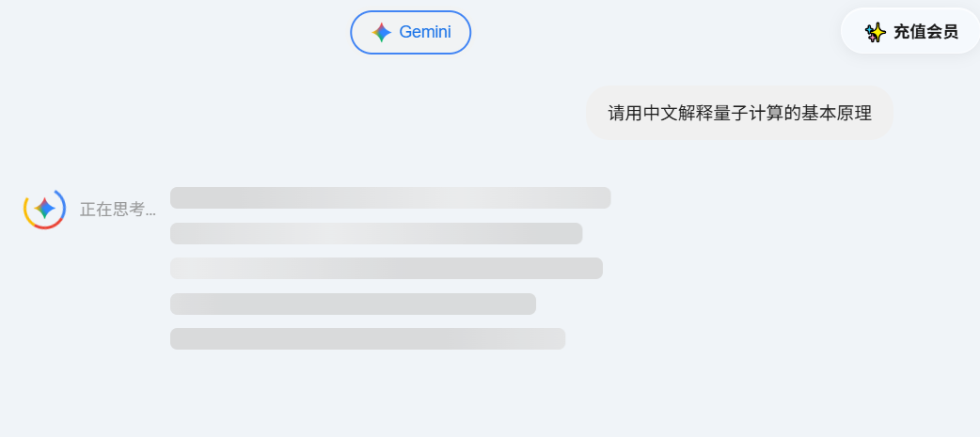
Task: Click the right end of first skeleton bar
Action: (x=605, y=197)
